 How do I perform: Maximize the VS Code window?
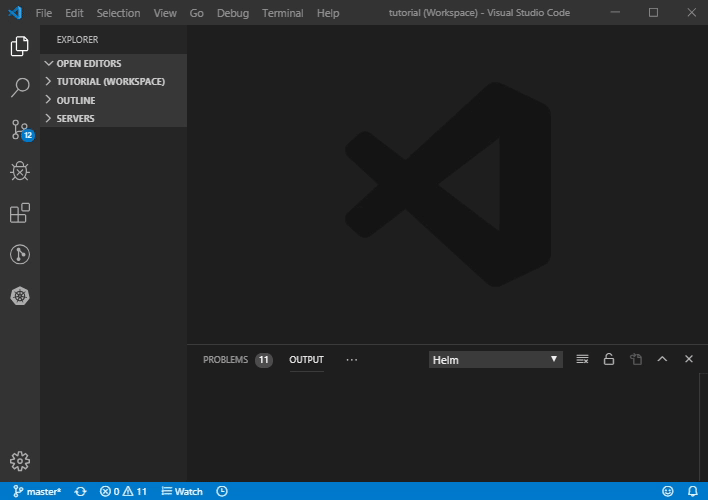point(653,12)
